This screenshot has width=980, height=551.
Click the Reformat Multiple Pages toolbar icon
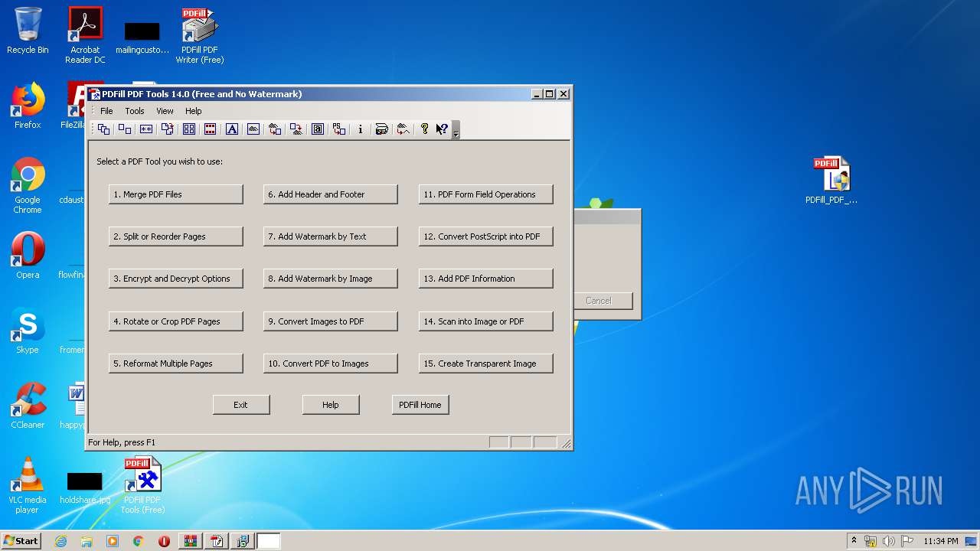[189, 129]
